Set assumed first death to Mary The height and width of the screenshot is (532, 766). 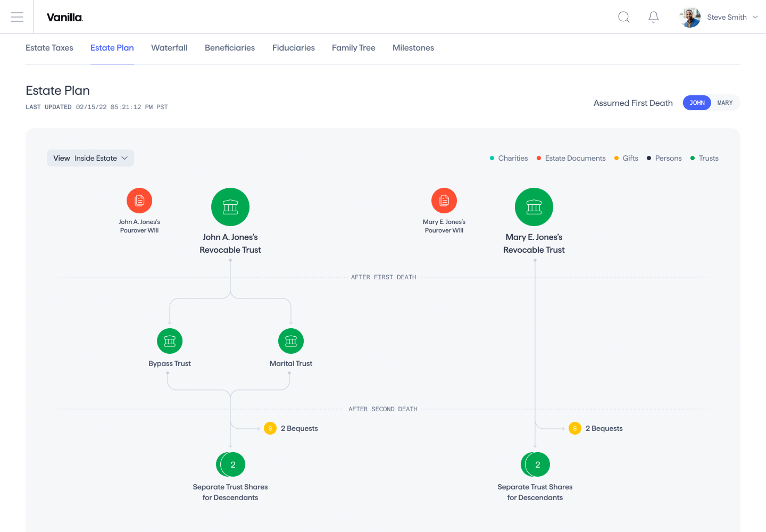click(725, 103)
